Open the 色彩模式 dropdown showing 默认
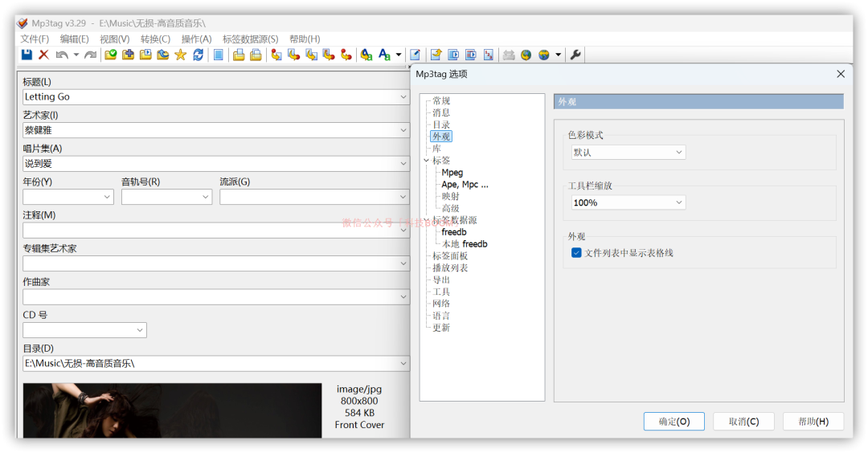868x453 pixels. (628, 152)
